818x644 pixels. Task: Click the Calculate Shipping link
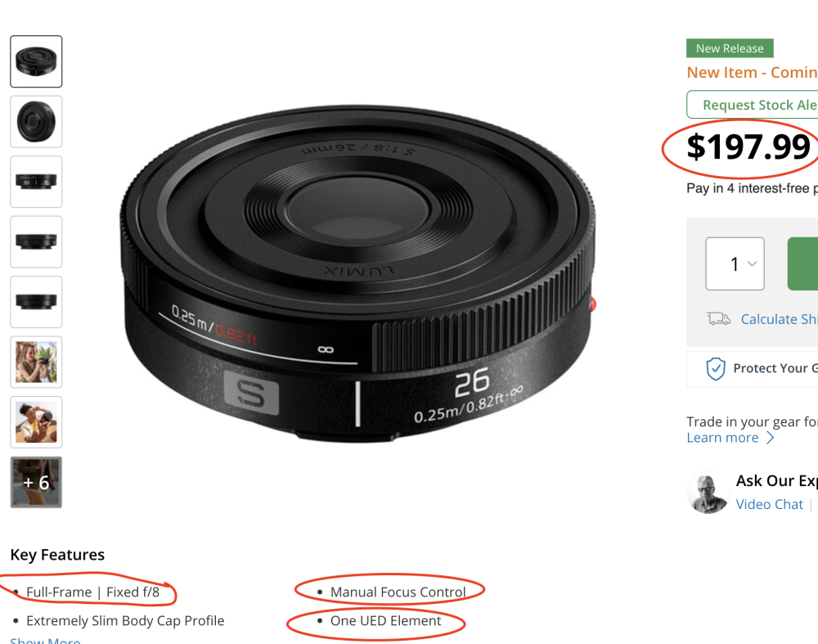pos(778,319)
